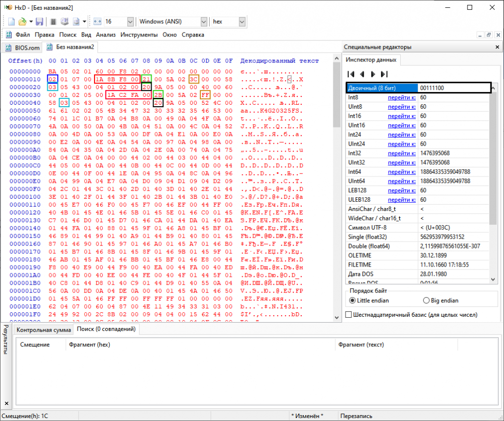This screenshot has height=421, width=504.
Task: Jump to last byte in Data inspector
Action: pos(384,74)
